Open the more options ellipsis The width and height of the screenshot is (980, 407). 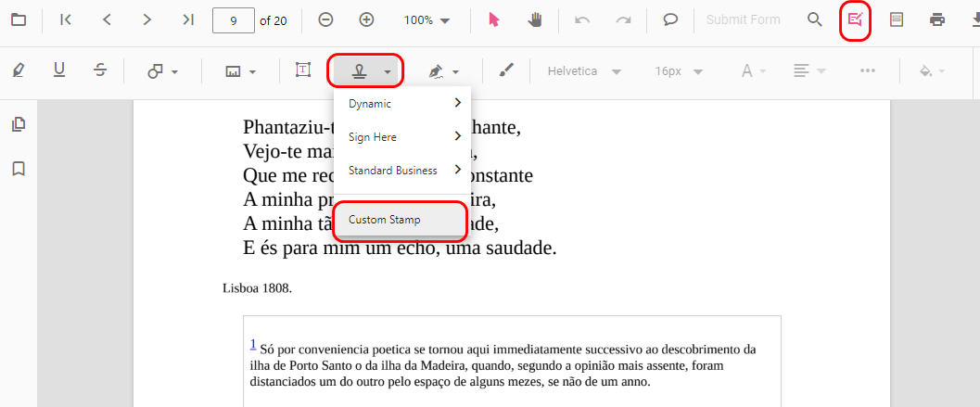868,70
